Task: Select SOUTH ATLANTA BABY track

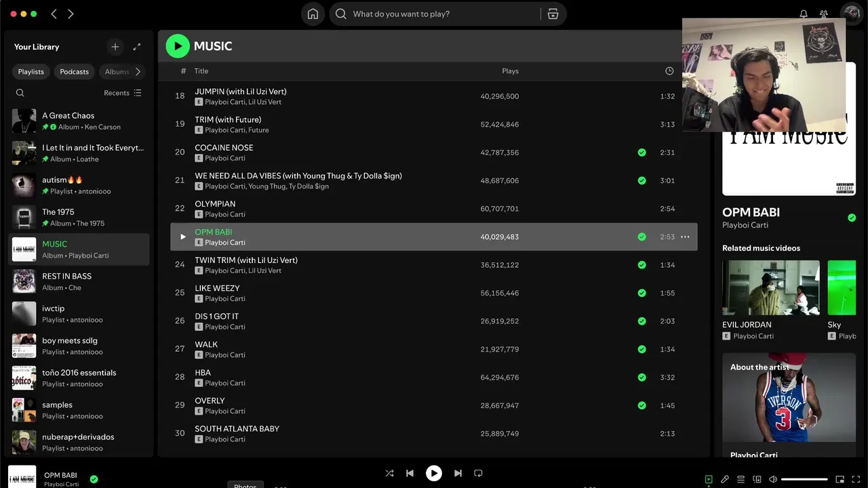Action: (x=434, y=434)
